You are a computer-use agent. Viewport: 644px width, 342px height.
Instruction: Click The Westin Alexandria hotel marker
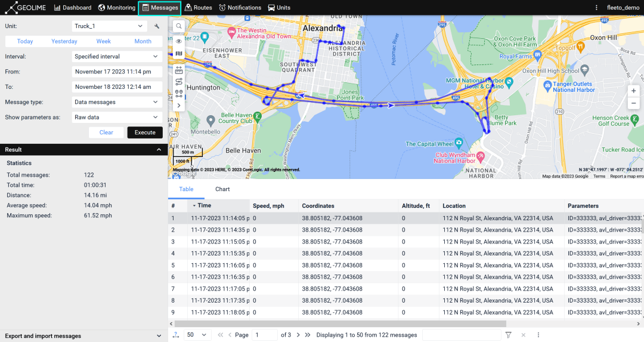coord(231,32)
